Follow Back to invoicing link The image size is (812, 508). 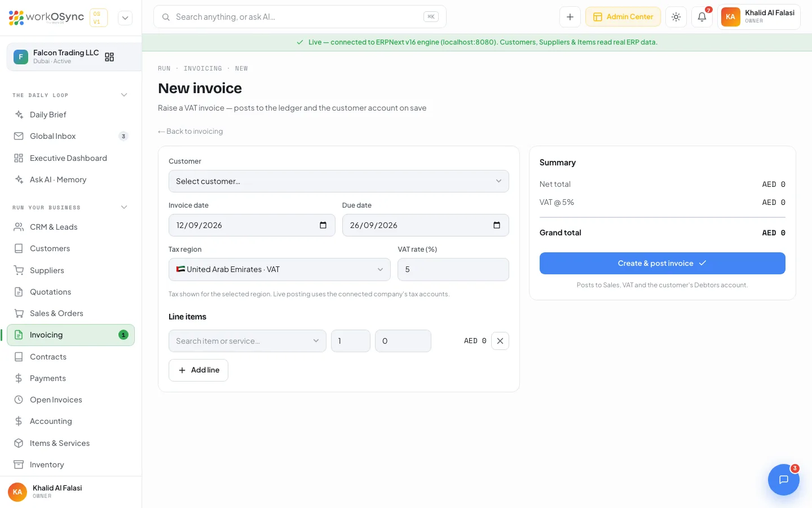click(x=191, y=132)
